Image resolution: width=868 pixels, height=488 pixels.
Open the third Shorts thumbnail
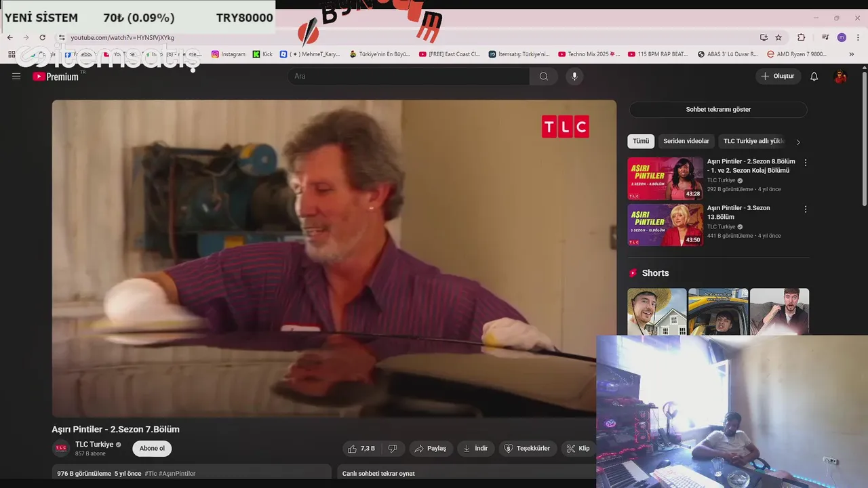pyautogui.click(x=779, y=312)
